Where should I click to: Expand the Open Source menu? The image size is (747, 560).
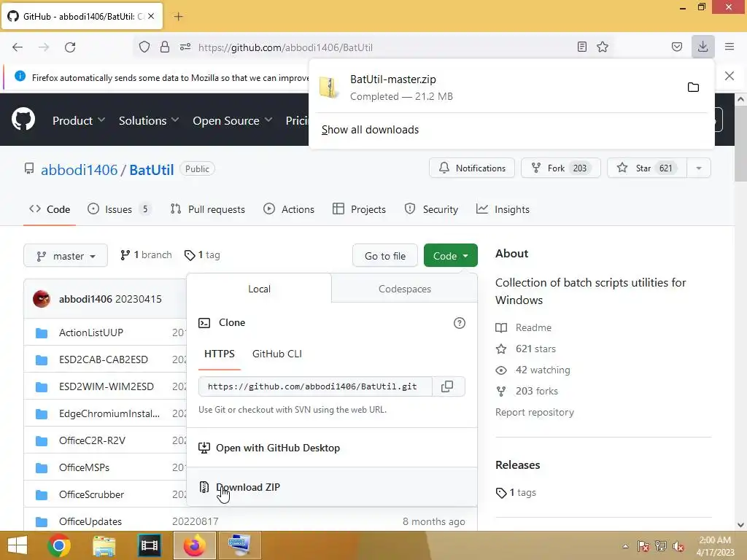coord(233,121)
